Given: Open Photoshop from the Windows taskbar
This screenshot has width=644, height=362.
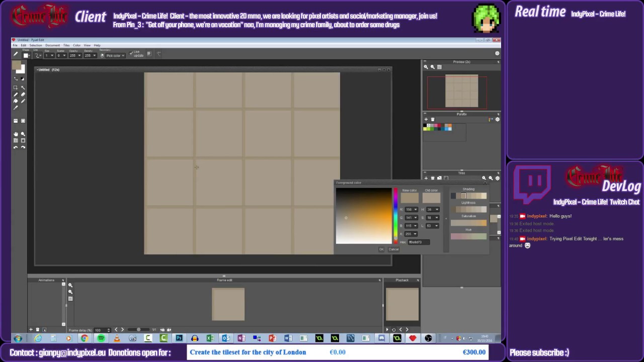Looking at the screenshot, I should tap(179, 338).
